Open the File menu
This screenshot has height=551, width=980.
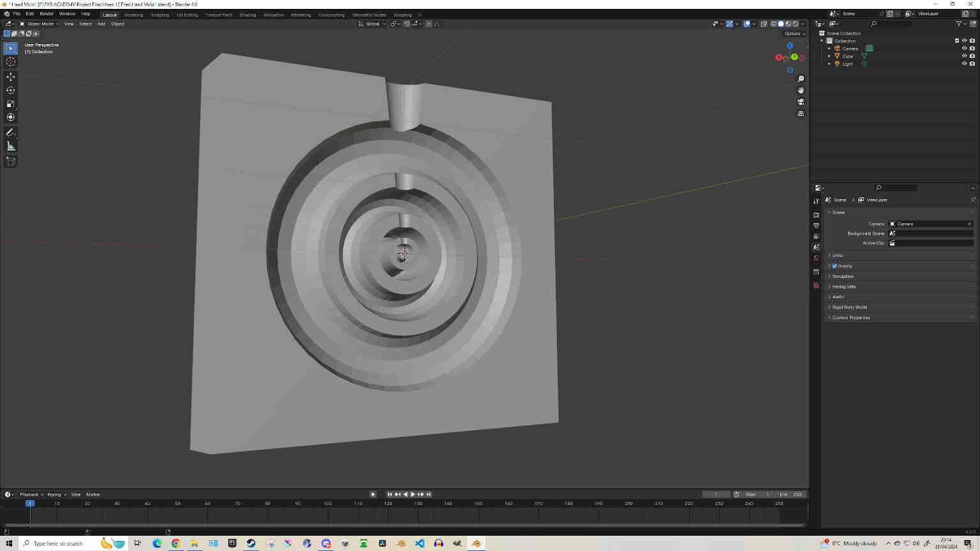[17, 13]
